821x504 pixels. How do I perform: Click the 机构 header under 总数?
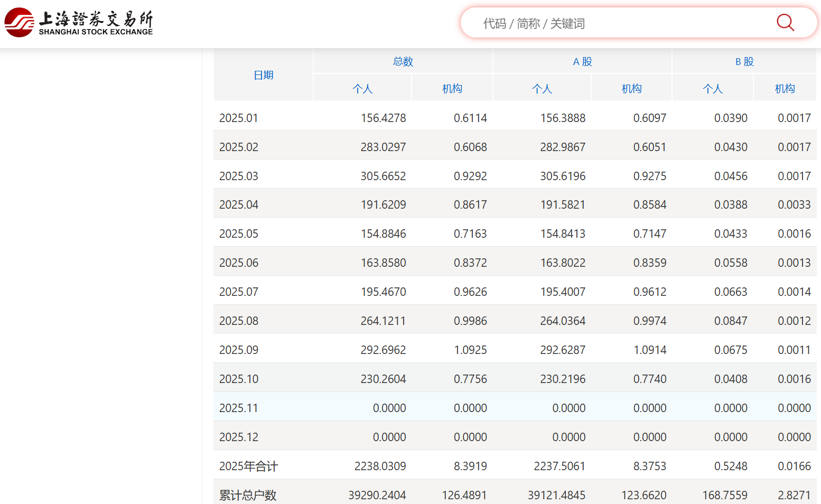click(452, 89)
